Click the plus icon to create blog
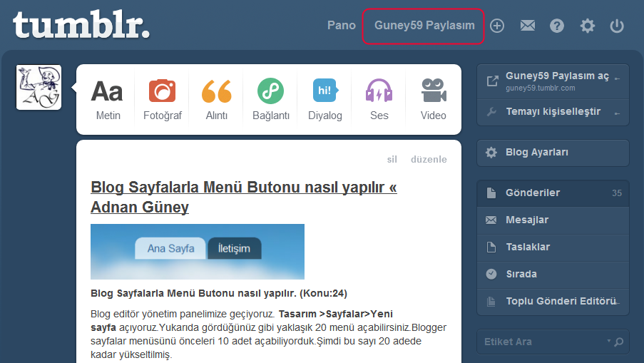644x363 pixels. (497, 26)
